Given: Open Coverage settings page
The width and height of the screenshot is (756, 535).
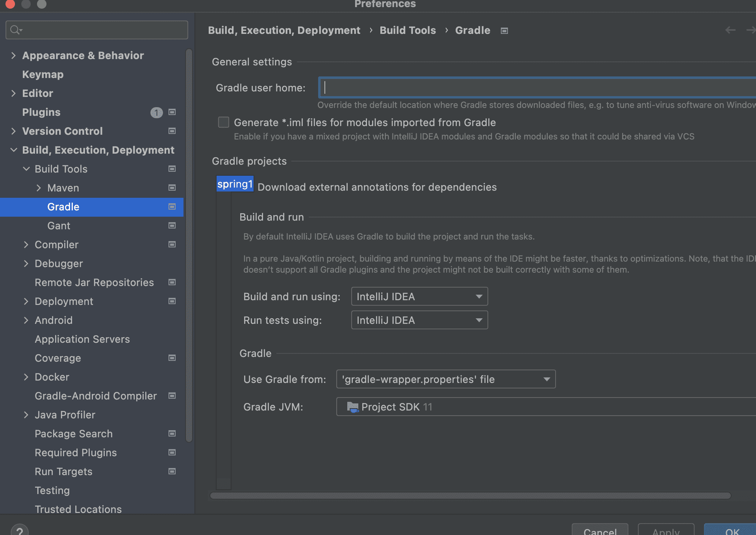Looking at the screenshot, I should [58, 358].
